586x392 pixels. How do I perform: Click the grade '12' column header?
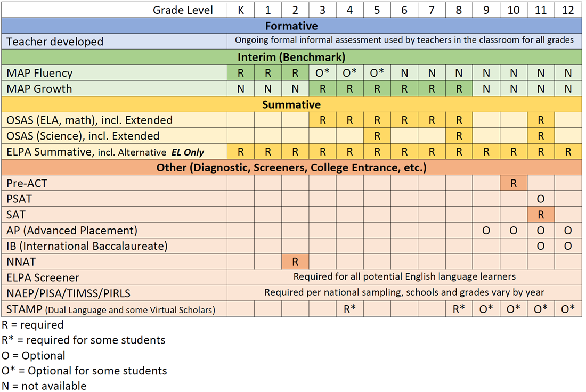pyautogui.click(x=568, y=10)
